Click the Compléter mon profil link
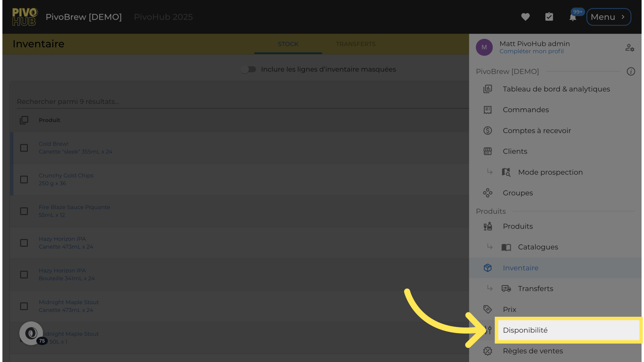This screenshot has width=644, height=362. (531, 51)
